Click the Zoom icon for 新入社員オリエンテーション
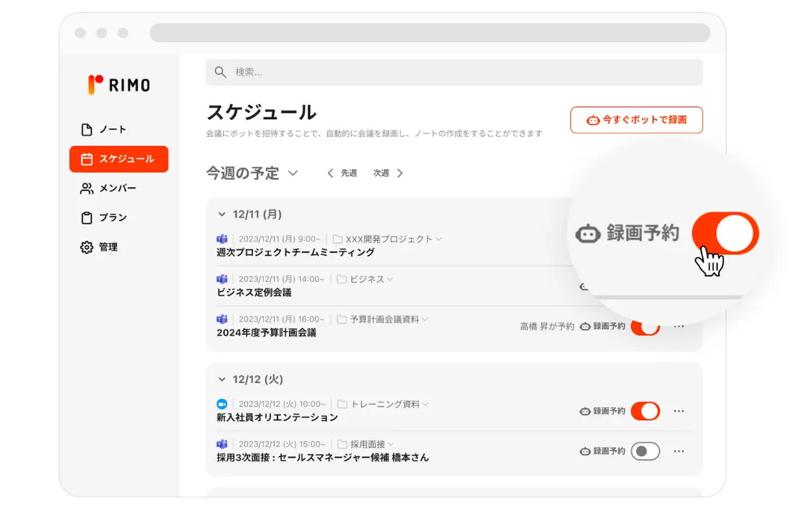This screenshot has width=812, height=507. 222,404
